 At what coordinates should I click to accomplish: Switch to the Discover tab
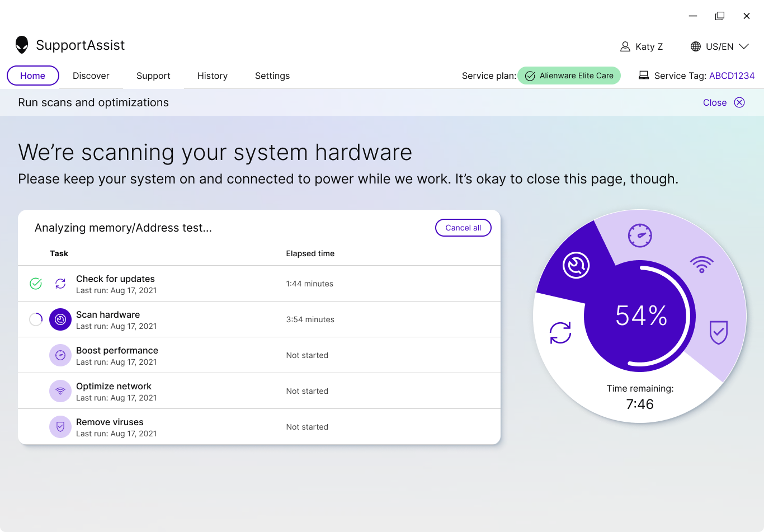pos(91,76)
